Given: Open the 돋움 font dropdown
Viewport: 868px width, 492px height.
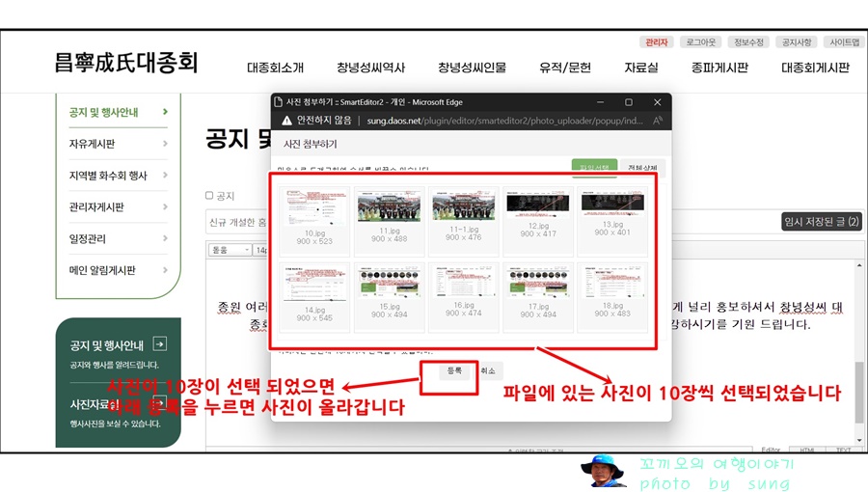Looking at the screenshot, I should (230, 250).
